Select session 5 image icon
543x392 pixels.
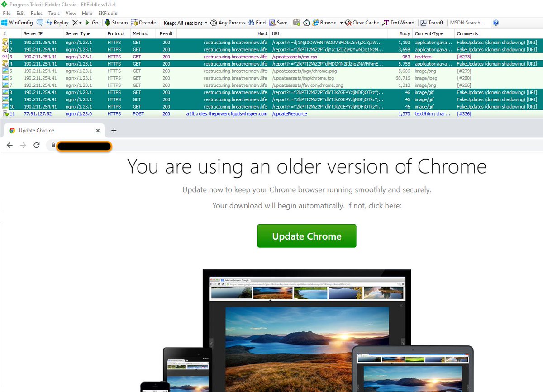(x=5, y=71)
